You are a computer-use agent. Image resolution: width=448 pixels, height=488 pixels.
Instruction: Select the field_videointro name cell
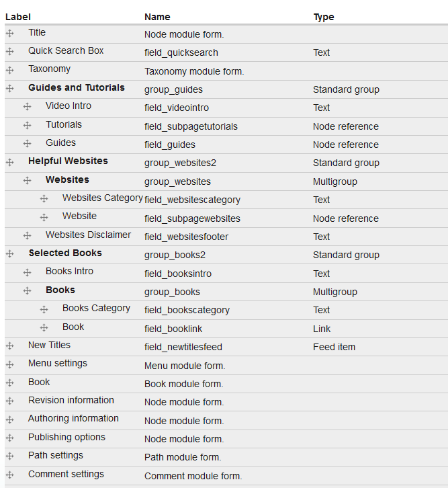click(x=177, y=108)
